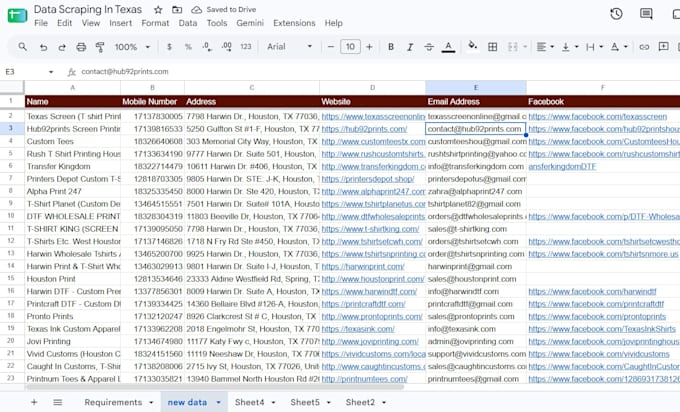Insert a comment from toolbar

coord(664,46)
